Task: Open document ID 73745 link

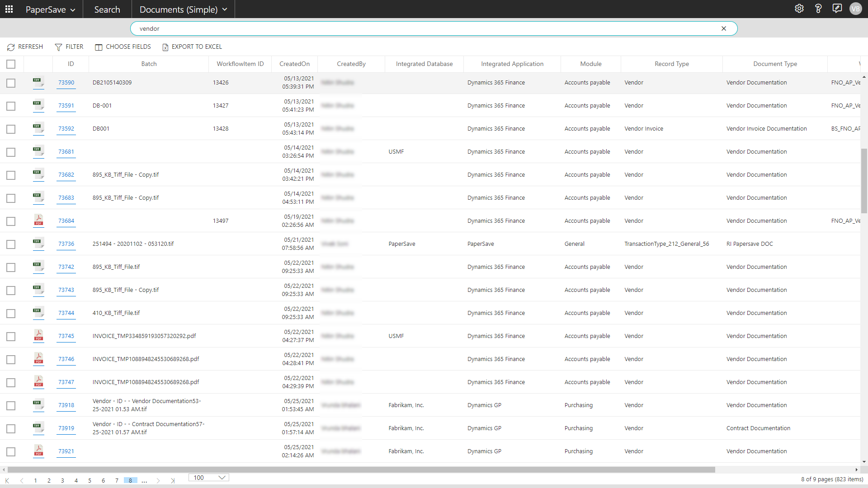Action: coord(66,336)
